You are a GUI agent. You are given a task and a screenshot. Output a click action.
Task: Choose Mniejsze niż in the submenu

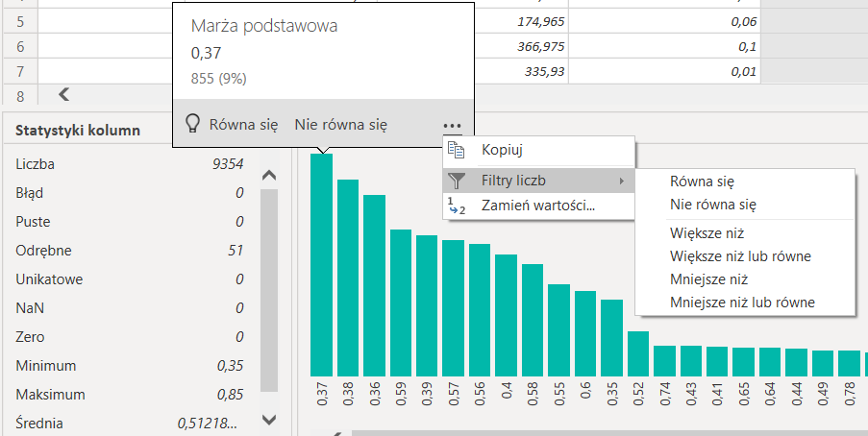708,279
